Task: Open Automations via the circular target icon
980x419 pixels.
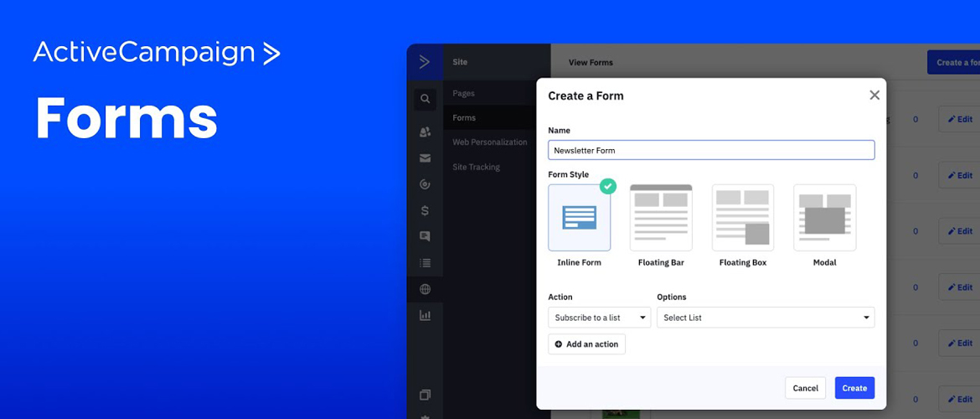Action: [x=425, y=184]
